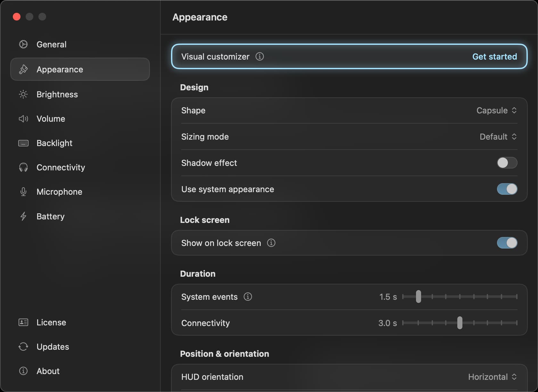
Task: Select the Brightness sun icon in sidebar
Action: [x=23, y=94]
